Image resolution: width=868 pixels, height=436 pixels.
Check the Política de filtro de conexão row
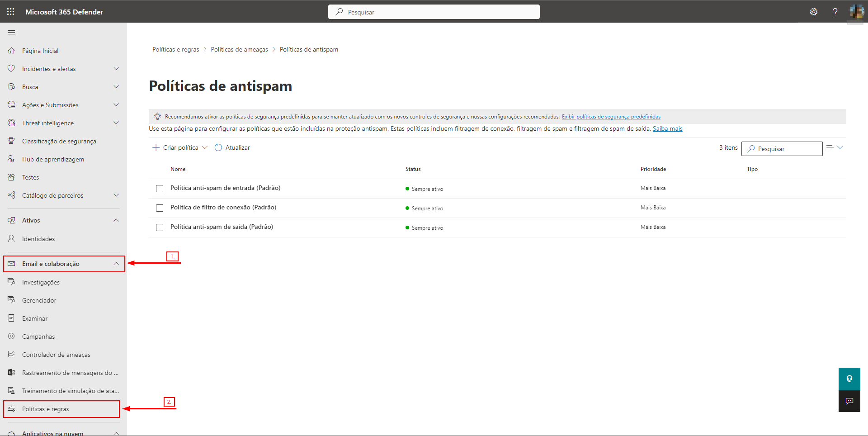[160, 208]
